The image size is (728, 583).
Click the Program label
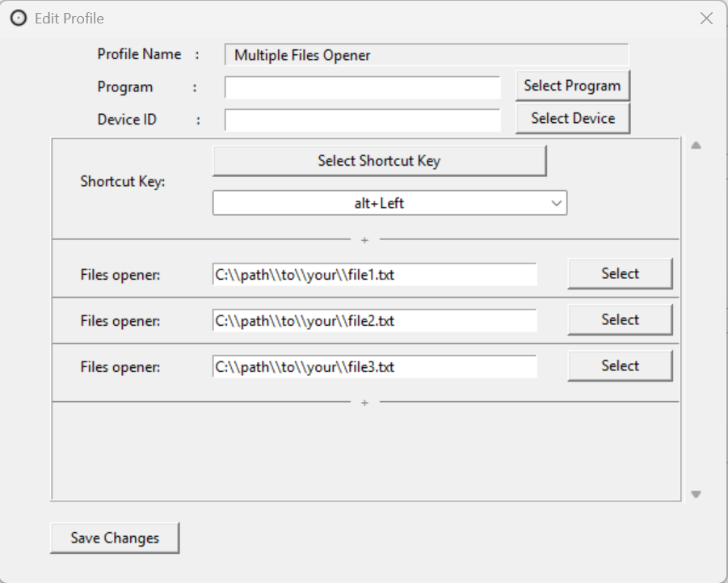point(125,87)
